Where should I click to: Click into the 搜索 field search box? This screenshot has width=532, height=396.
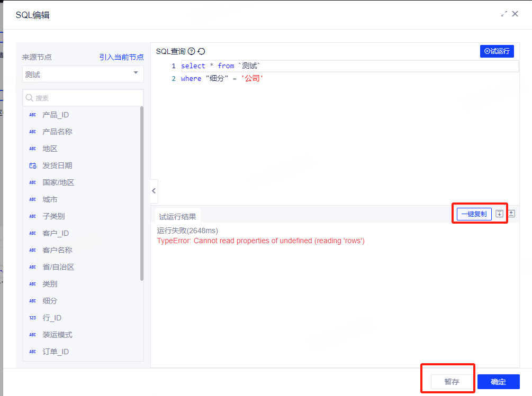click(83, 98)
